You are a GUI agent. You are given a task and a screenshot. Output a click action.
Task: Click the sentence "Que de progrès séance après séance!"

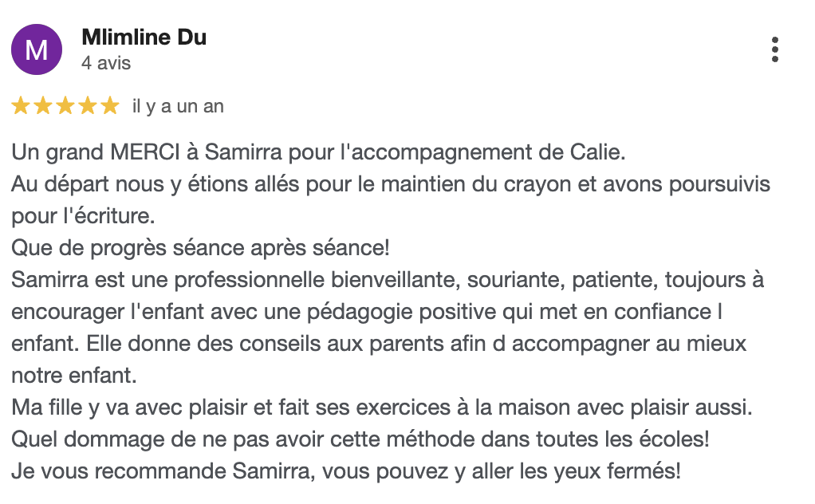pyautogui.click(x=200, y=248)
